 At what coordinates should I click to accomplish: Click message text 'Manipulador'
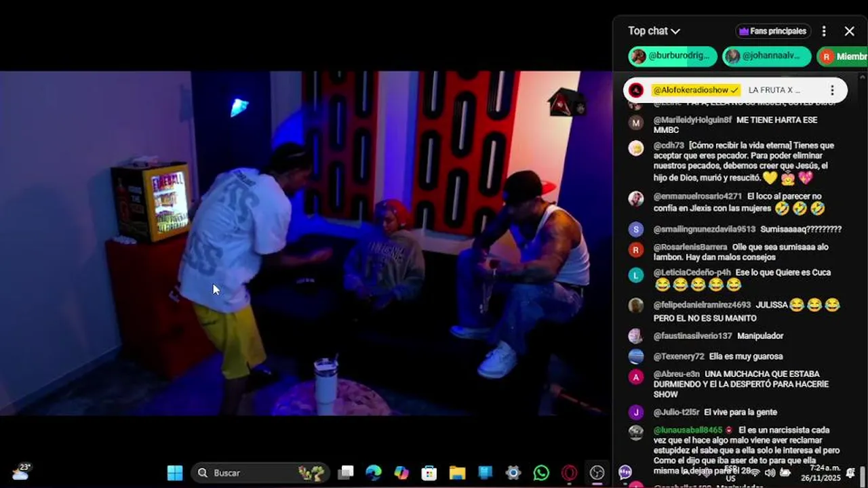pos(760,335)
